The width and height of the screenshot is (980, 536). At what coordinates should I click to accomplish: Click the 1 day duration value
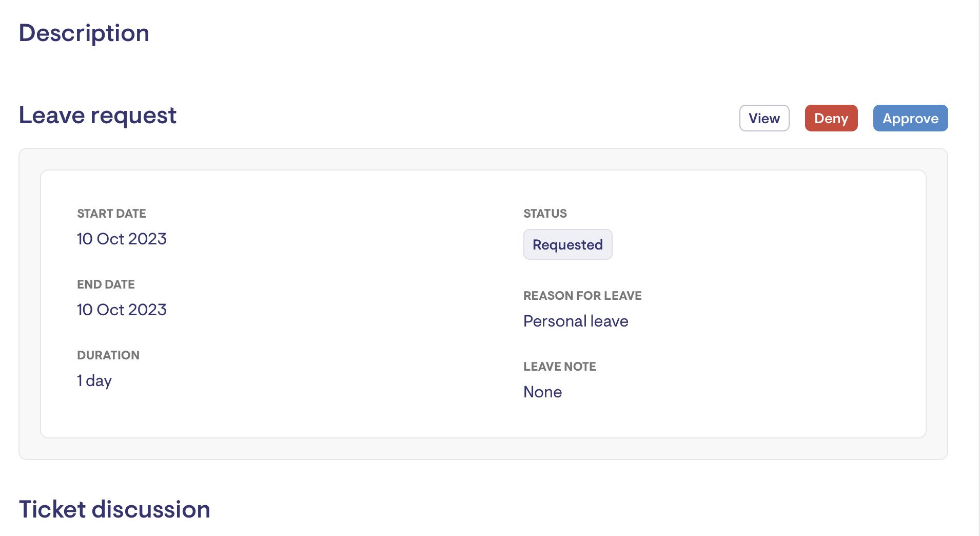[94, 380]
